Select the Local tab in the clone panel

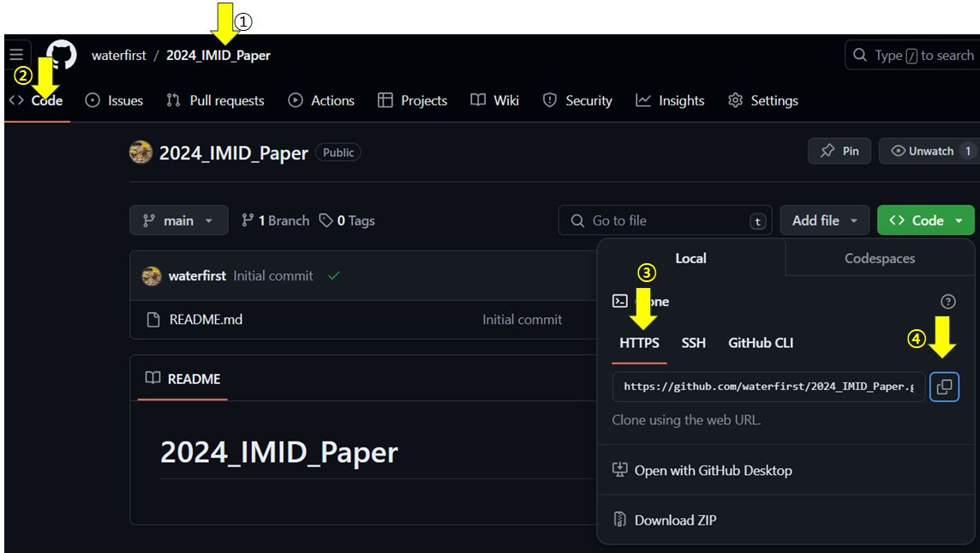click(x=691, y=258)
